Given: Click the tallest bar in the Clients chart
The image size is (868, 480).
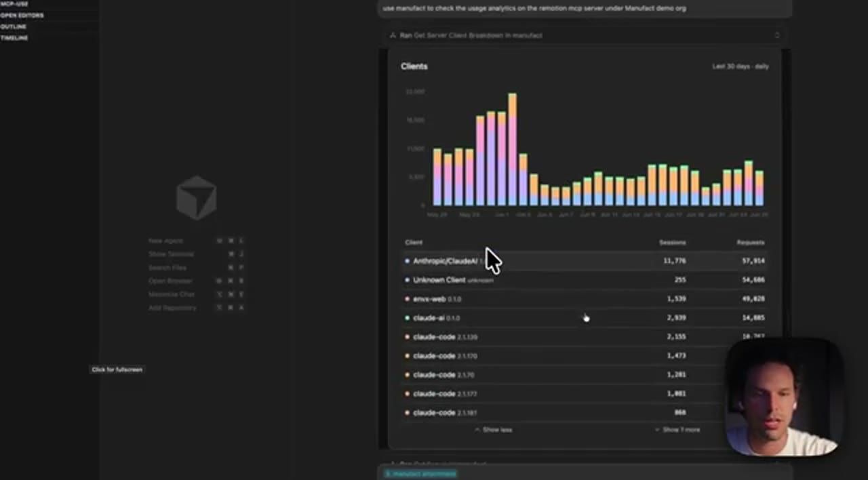Looking at the screenshot, I should pyautogui.click(x=513, y=149).
